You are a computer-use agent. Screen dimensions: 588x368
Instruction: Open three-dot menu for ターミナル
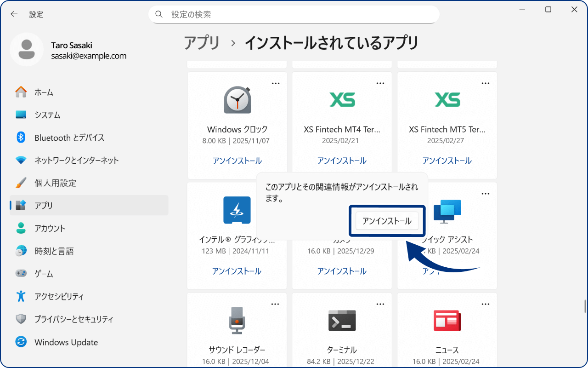click(x=380, y=304)
